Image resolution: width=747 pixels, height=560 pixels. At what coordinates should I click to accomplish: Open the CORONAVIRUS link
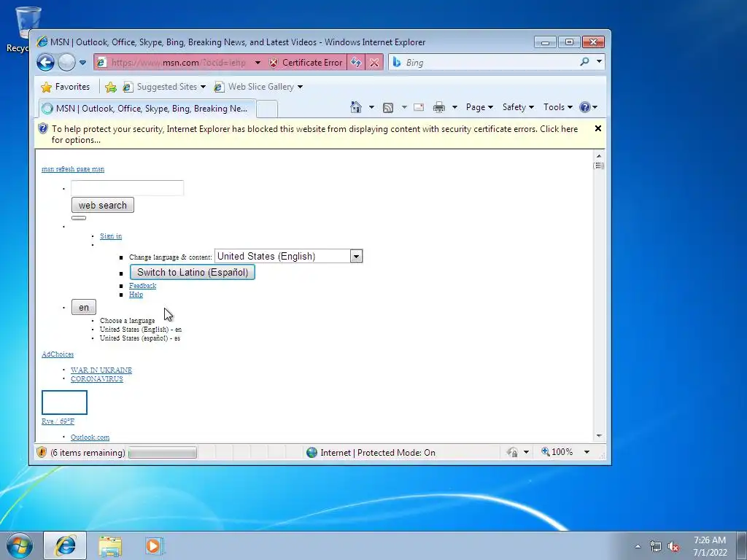[x=97, y=379]
